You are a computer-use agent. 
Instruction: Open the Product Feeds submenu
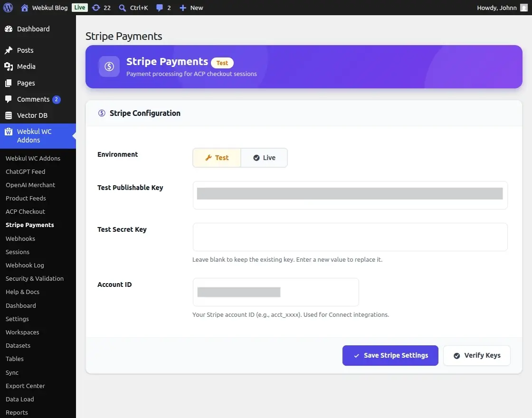pos(26,198)
